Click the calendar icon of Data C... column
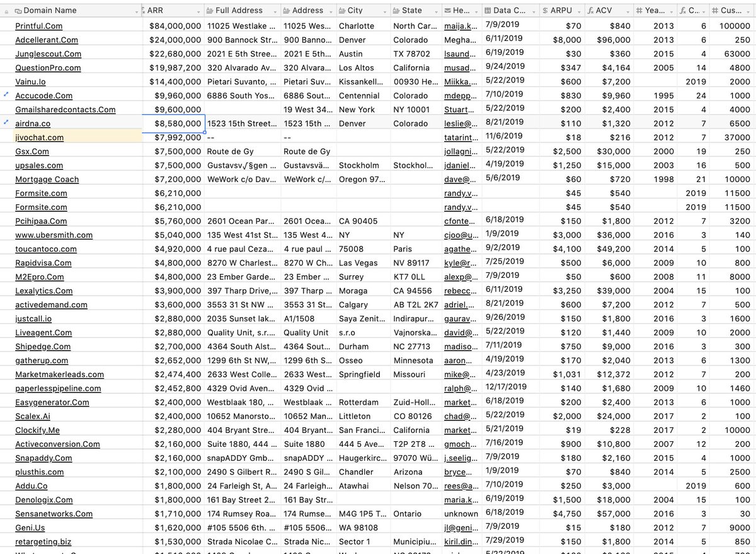The height and width of the screenshot is (554, 756). (488, 11)
